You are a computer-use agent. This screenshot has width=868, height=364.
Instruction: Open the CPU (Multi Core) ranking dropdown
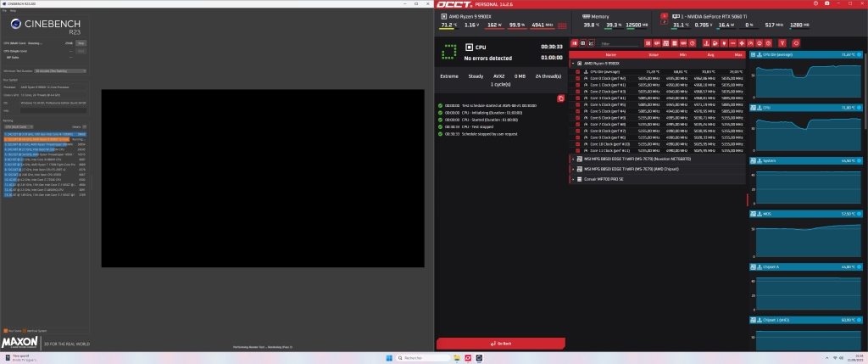coord(19,127)
